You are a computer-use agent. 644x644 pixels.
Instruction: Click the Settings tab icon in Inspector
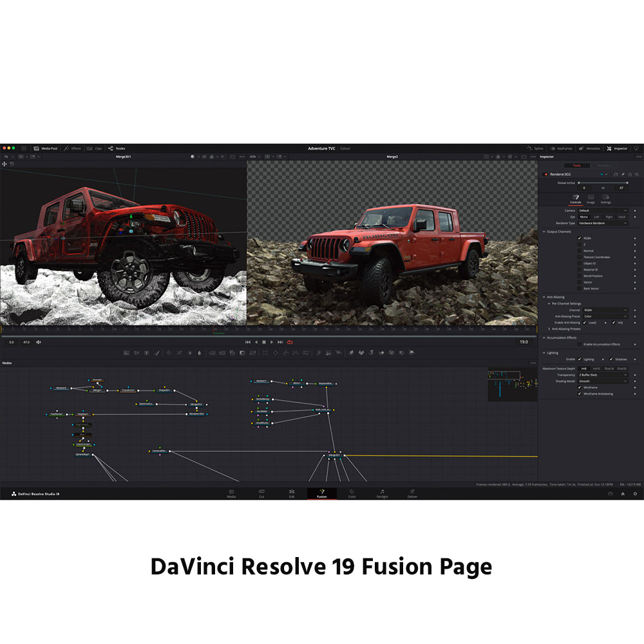click(x=606, y=198)
